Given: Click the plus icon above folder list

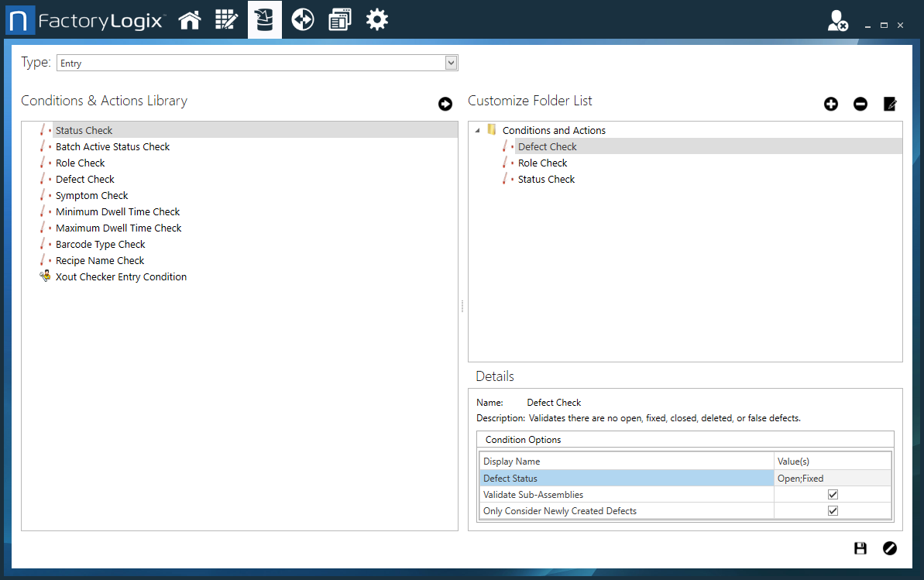Looking at the screenshot, I should [x=831, y=104].
